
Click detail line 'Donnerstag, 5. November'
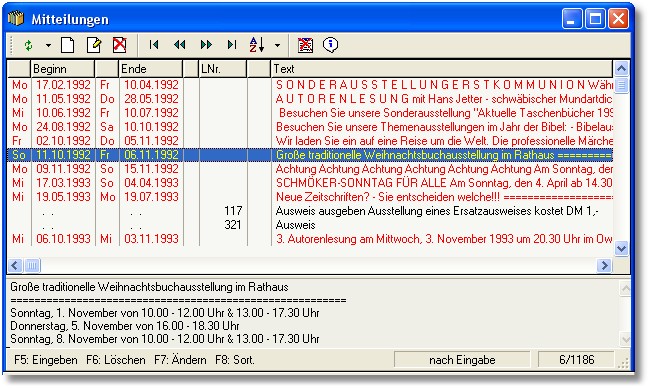(x=125, y=326)
